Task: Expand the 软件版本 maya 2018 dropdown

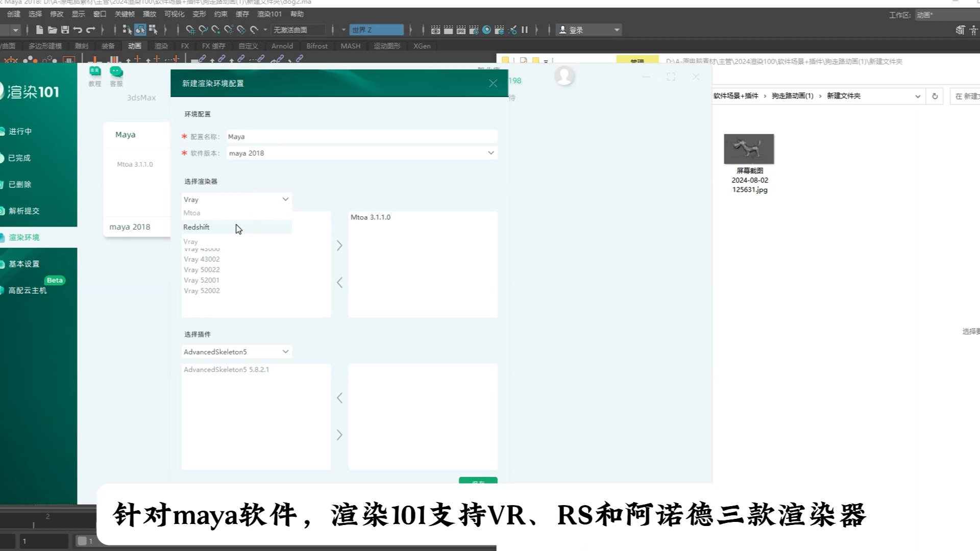Action: pyautogui.click(x=491, y=153)
